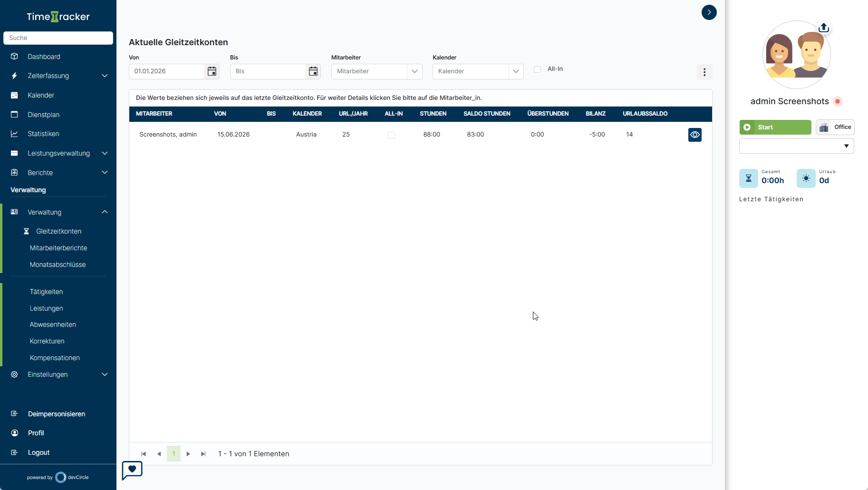Screen dimensions: 868x490
Task: Click the empty Bis date field
Action: pos(268,71)
